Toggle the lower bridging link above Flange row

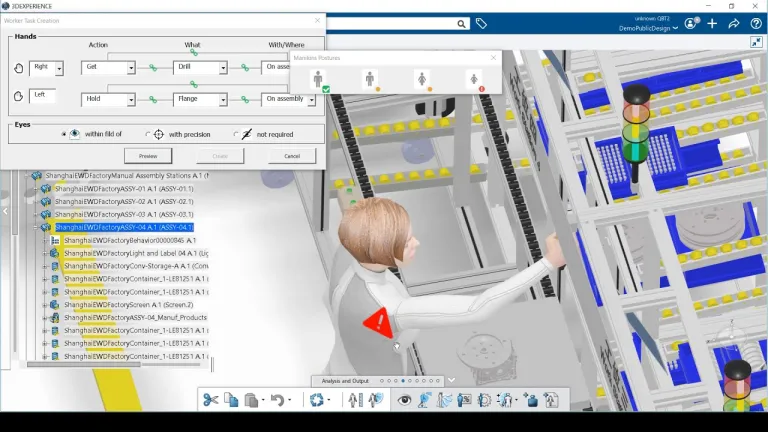click(194, 84)
